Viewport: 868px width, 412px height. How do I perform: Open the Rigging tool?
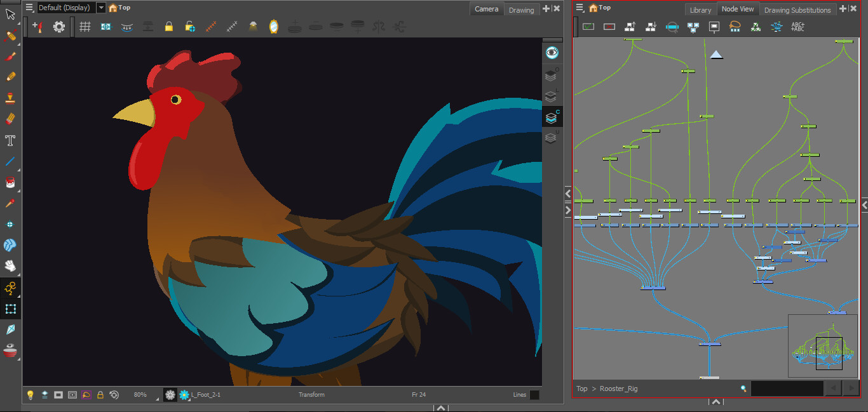(10, 288)
